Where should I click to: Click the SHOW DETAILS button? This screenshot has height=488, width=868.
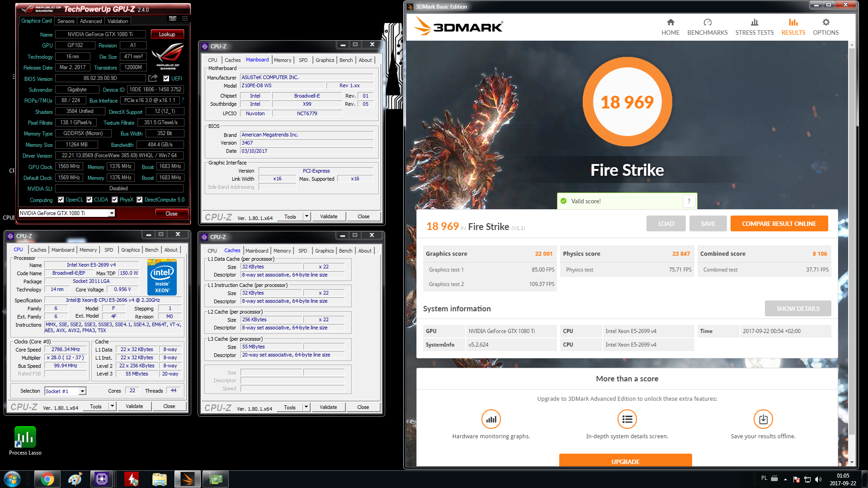pyautogui.click(x=798, y=309)
